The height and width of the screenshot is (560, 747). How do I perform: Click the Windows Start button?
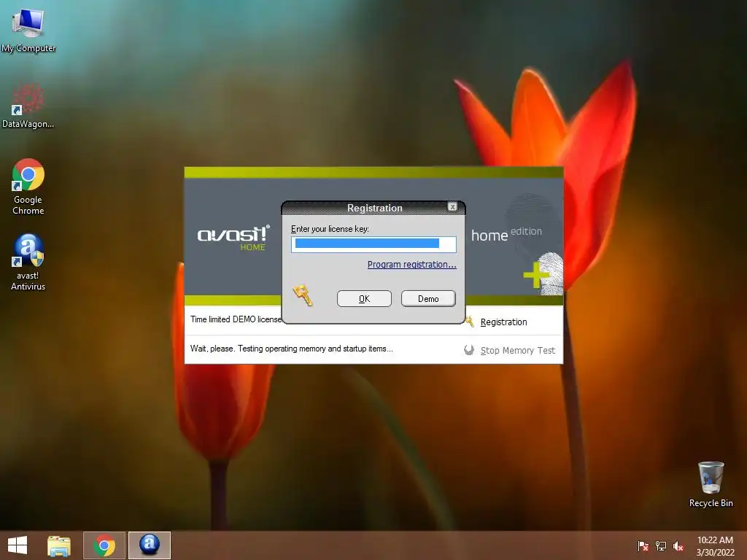coord(18,545)
